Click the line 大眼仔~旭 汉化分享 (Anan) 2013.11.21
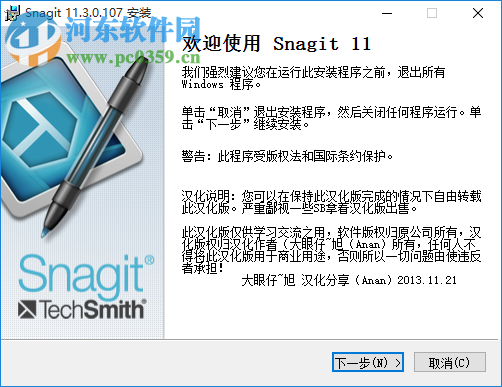Screen dimensions: 502x387 (349, 280)
